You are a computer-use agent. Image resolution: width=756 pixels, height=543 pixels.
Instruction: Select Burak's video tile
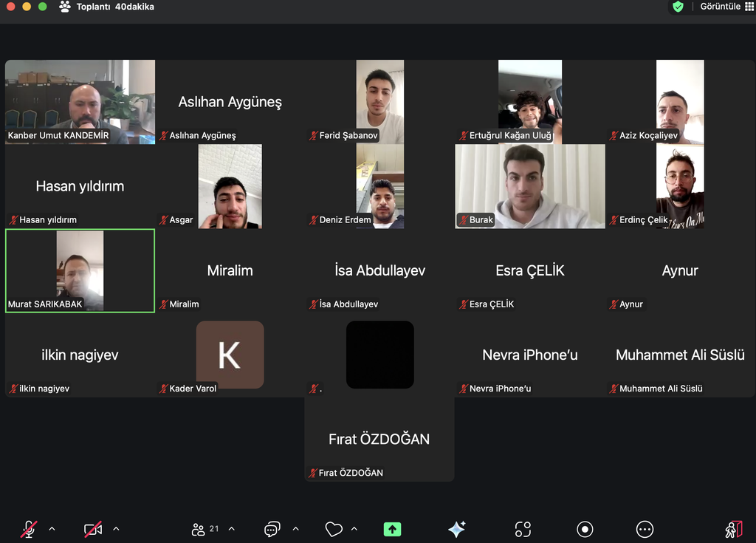530,186
